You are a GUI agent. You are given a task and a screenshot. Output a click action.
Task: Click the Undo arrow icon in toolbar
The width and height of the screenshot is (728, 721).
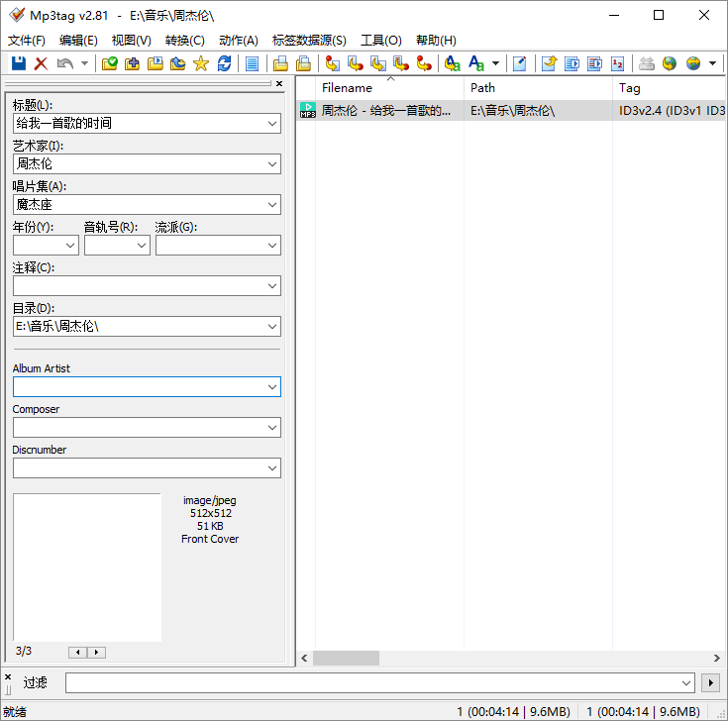pyautogui.click(x=64, y=63)
